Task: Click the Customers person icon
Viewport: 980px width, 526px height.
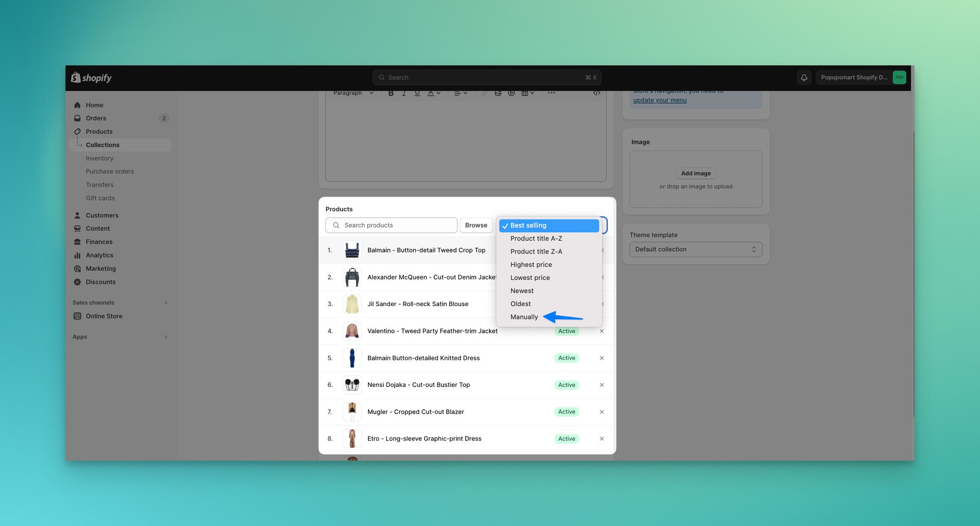Action: pos(78,215)
